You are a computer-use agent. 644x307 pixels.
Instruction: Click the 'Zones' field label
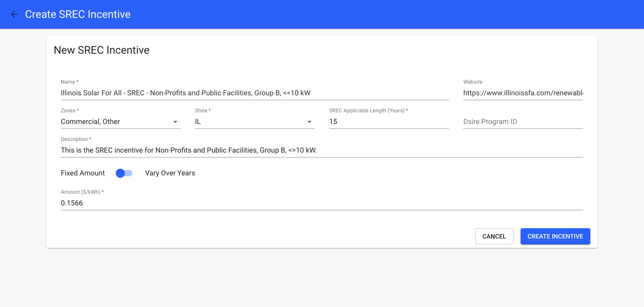[69, 111]
